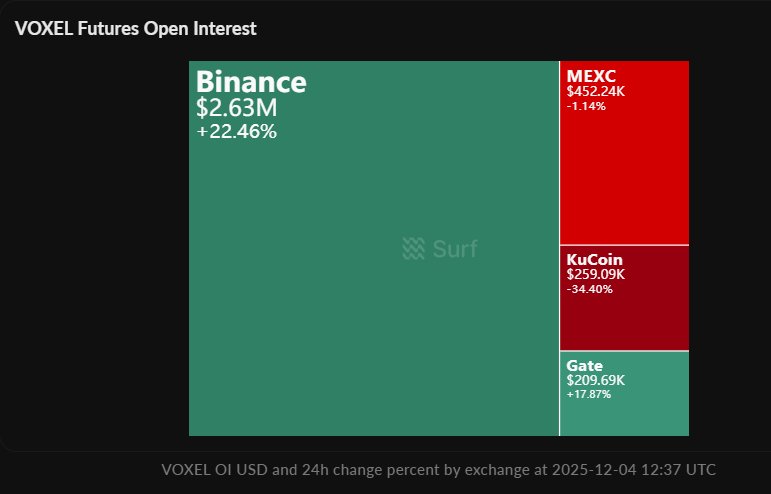The image size is (771, 494).
Task: Click Binance's $2.63M open interest value
Action: click(237, 108)
